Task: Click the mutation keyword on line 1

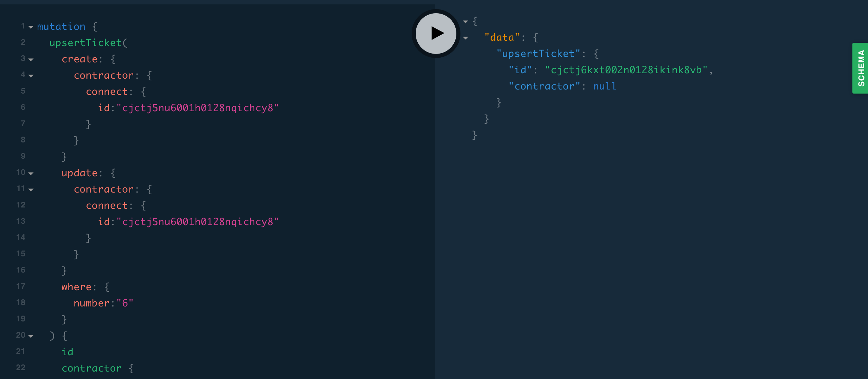Action: 61,26
